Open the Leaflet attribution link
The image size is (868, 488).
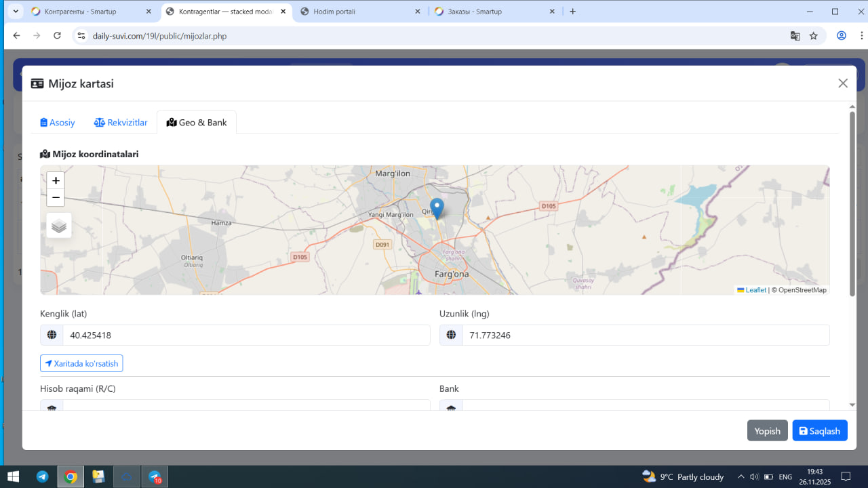[x=751, y=290]
